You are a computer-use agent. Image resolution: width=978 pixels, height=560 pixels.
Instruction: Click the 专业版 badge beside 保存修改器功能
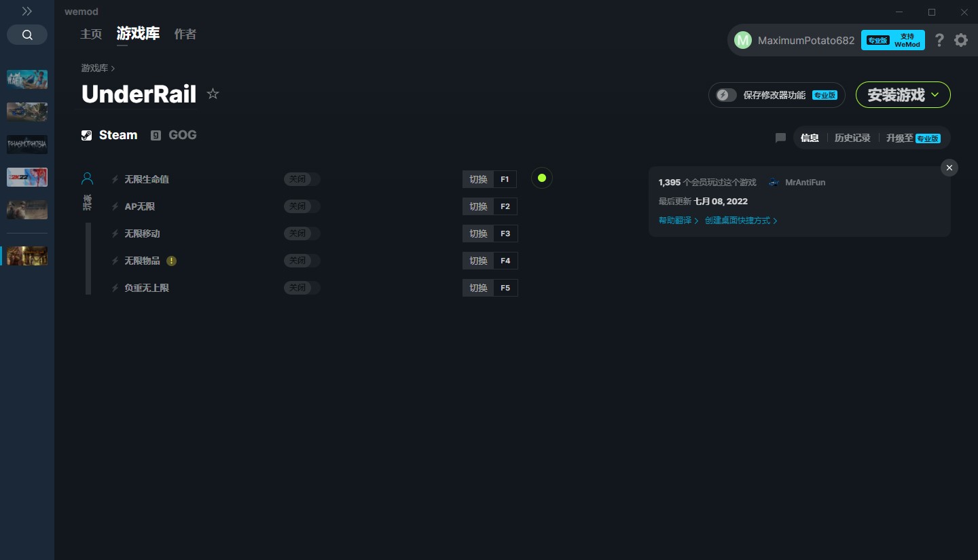click(825, 95)
